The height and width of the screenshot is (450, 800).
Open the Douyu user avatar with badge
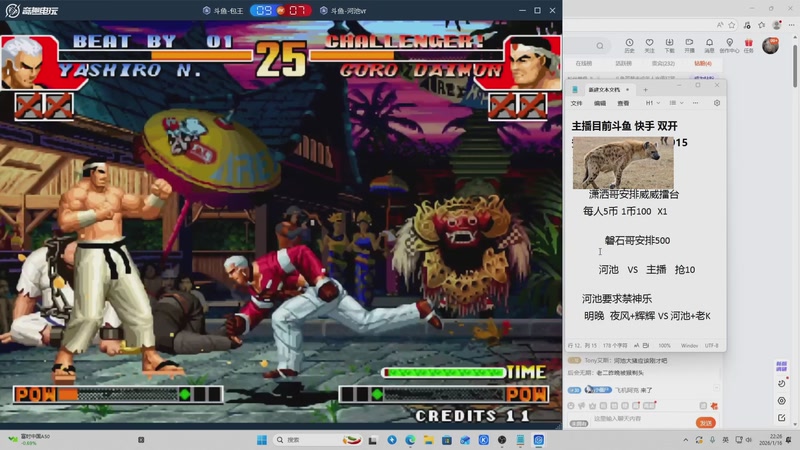point(770,45)
